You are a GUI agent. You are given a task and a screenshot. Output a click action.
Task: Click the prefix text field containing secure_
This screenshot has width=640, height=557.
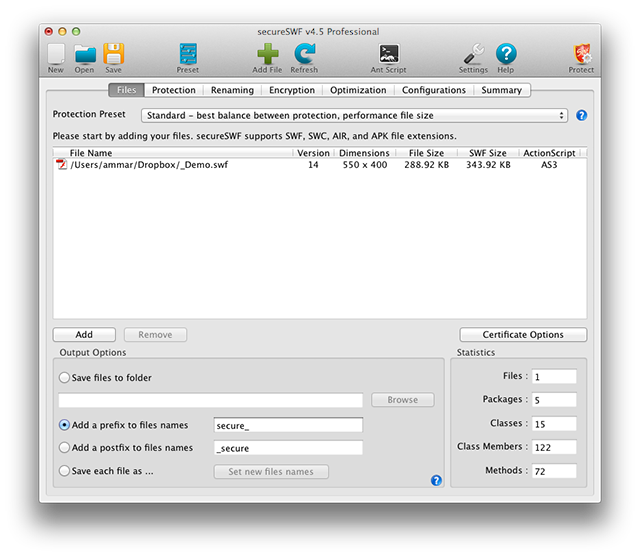288,425
